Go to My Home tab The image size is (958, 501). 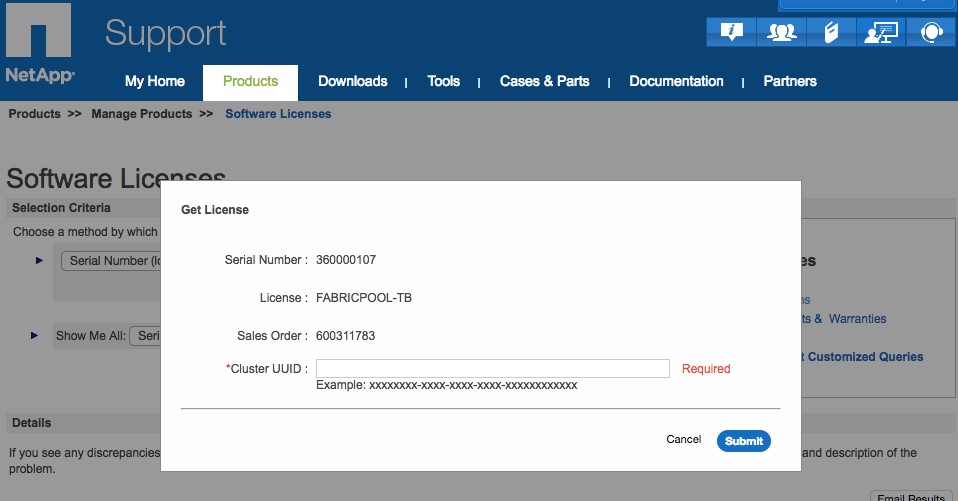pyautogui.click(x=154, y=81)
